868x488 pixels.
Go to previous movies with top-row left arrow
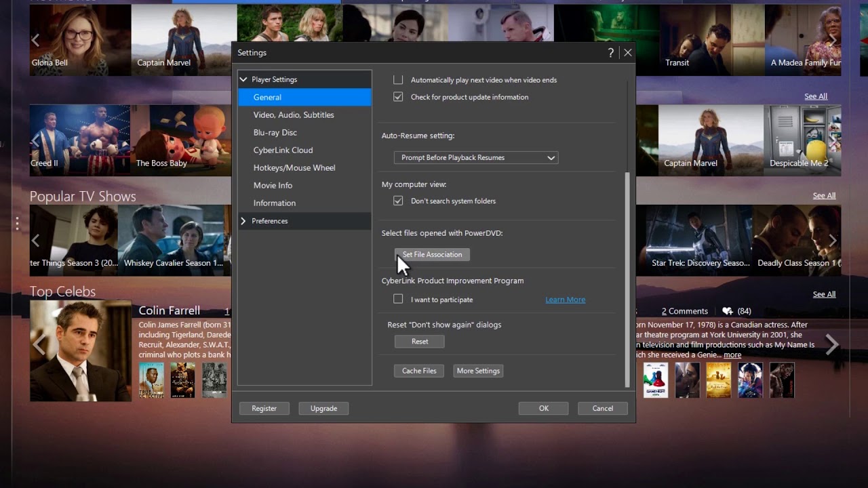(36, 41)
